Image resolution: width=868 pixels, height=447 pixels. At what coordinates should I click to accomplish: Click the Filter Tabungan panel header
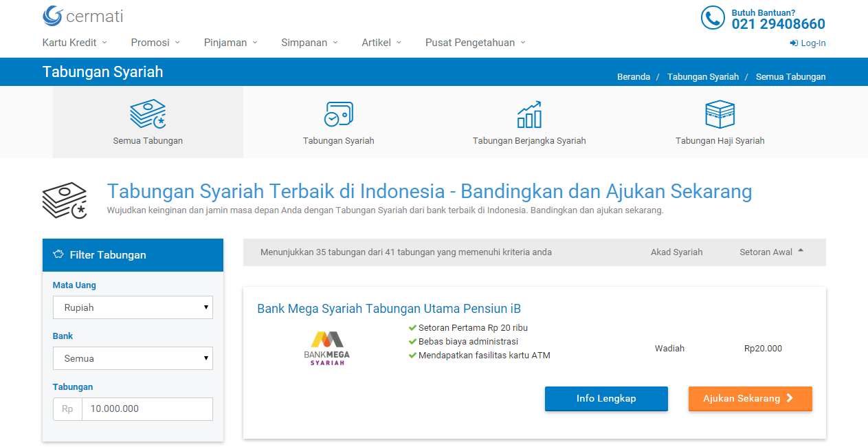133,255
